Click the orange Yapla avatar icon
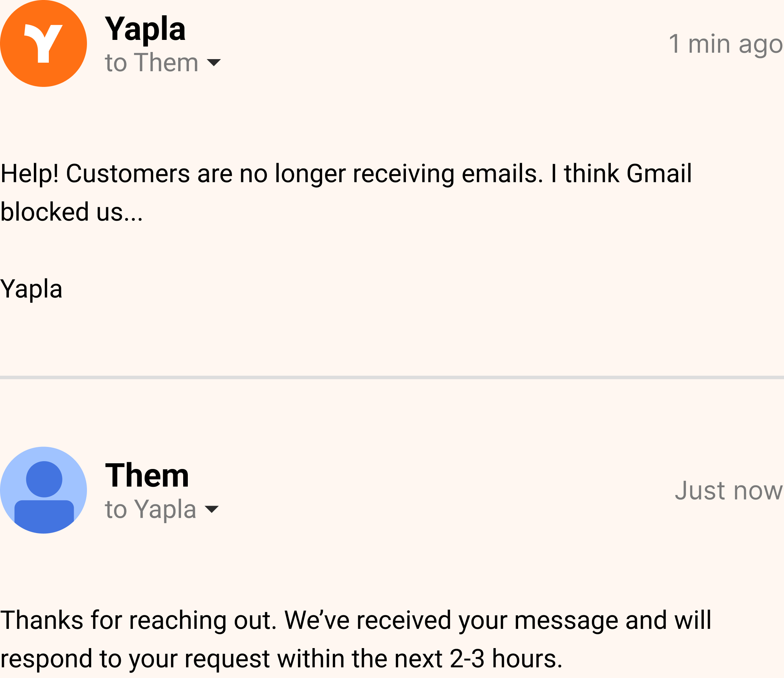Screen dimensions: 784x678 click(43, 43)
